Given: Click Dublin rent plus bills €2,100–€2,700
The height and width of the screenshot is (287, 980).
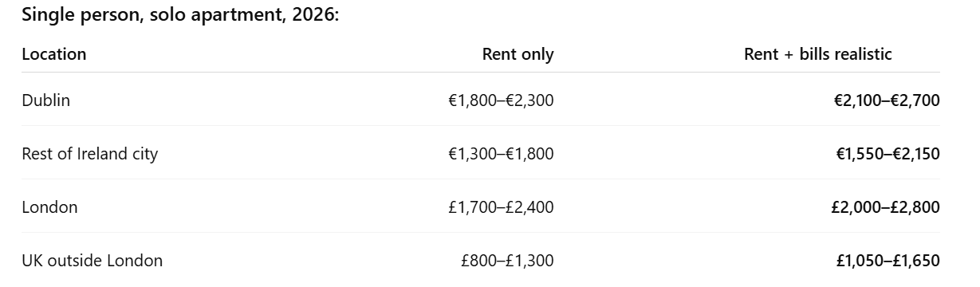Looking at the screenshot, I should coord(887,100).
